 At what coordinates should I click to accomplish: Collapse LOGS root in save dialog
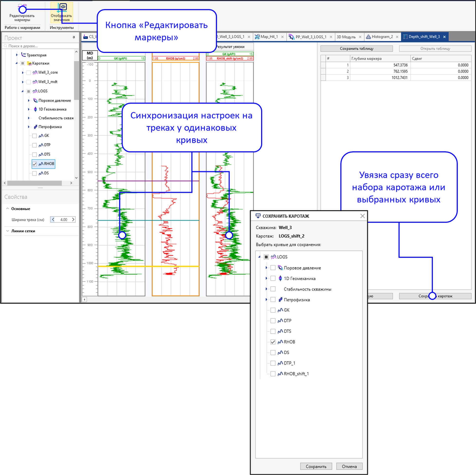259,257
